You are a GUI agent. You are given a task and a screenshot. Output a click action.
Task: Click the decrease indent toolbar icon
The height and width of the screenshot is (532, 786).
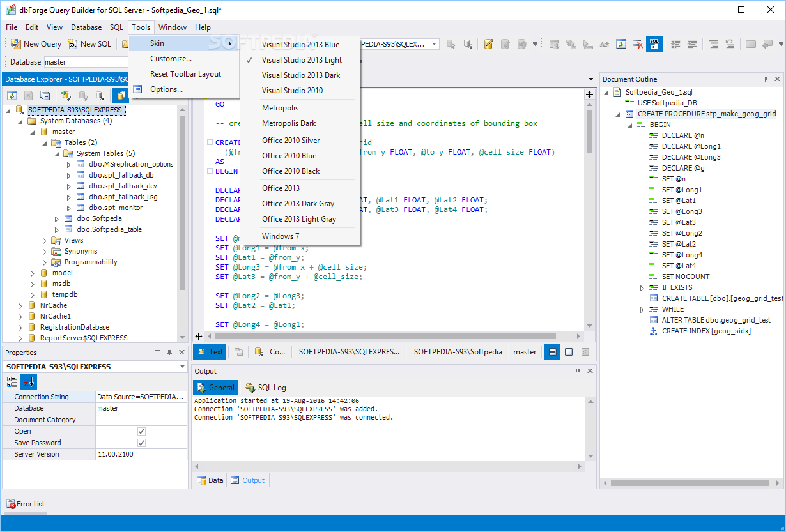click(x=675, y=44)
